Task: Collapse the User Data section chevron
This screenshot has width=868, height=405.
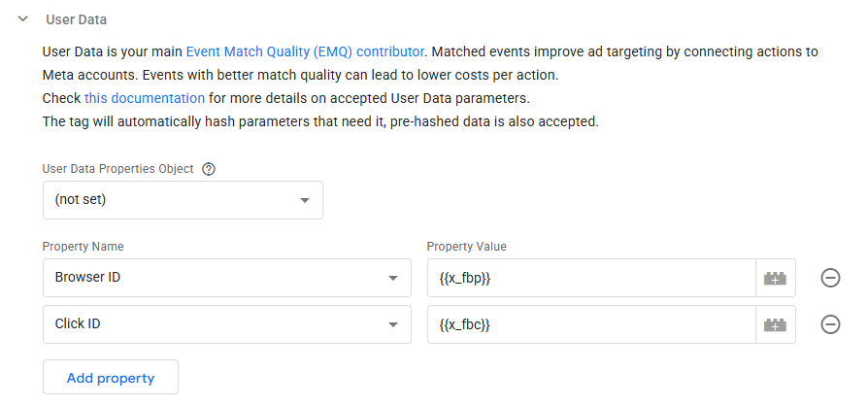Action: pos(23,19)
